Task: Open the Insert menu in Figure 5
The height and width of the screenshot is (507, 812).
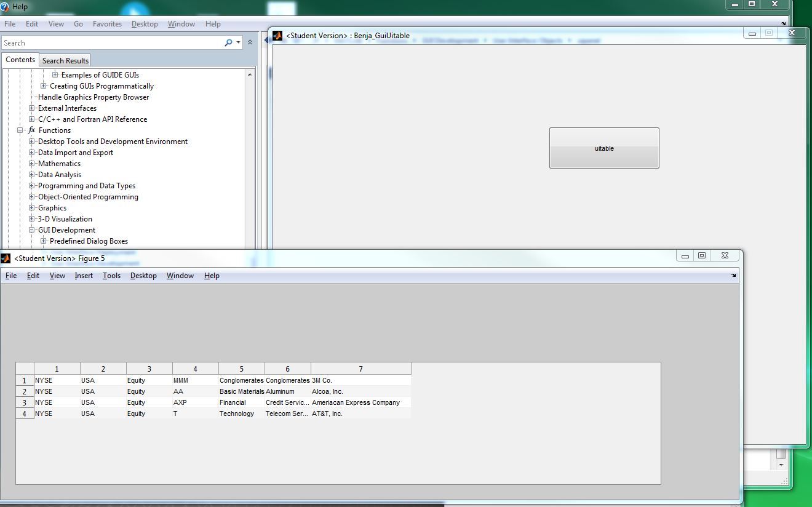Action: (84, 276)
